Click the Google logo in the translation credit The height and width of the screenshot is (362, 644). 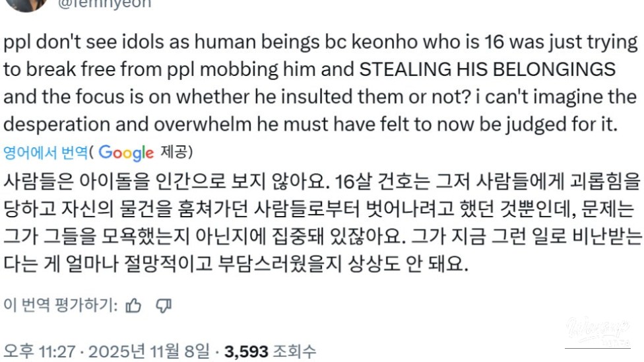pos(126,153)
